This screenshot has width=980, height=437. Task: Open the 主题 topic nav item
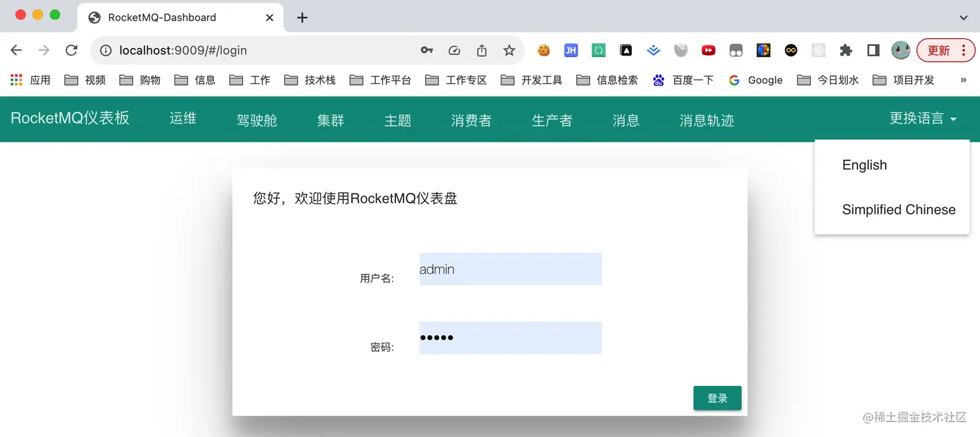point(398,120)
